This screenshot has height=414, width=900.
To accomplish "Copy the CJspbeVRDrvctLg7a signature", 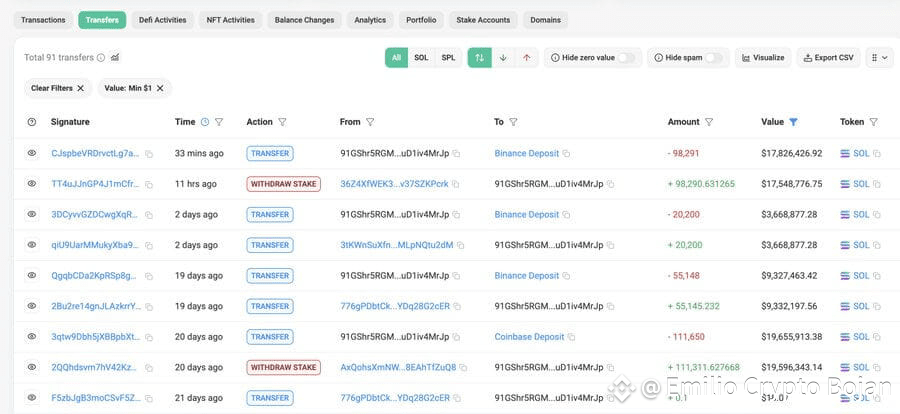I will coord(149,154).
